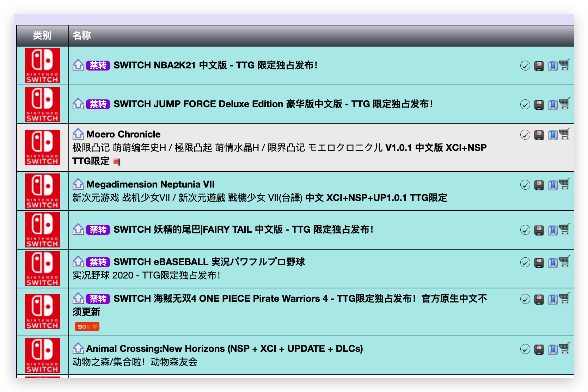Click the 禁转 tag in ONE PIECE row

click(x=98, y=299)
